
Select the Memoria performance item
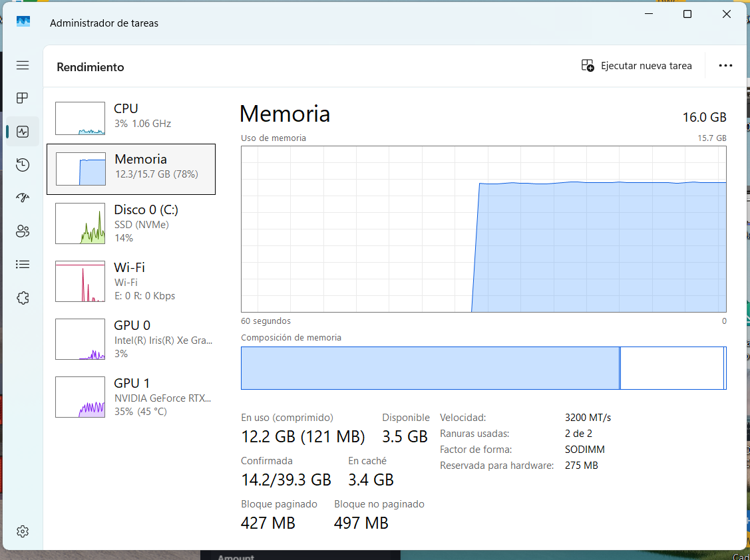131,170
